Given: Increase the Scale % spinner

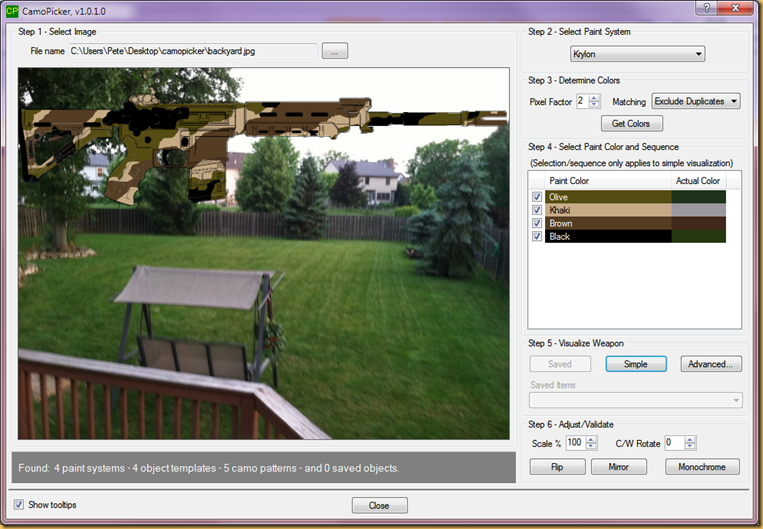Looking at the screenshot, I should (592, 439).
